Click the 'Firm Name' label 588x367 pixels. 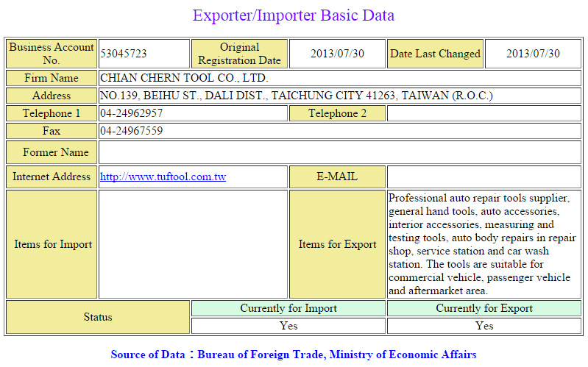(52, 78)
